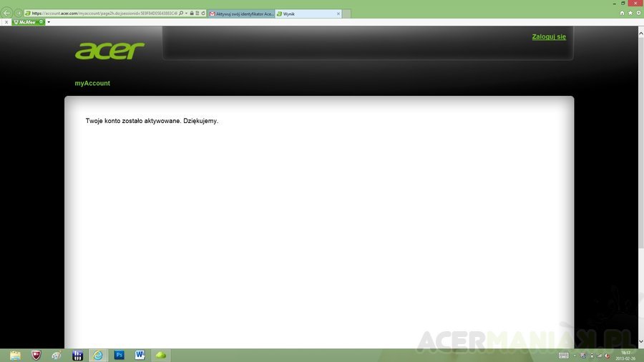Click the text 'Twoje konto zostało aktywowane. Dziękujemy.'
644x362 pixels.
[152, 121]
